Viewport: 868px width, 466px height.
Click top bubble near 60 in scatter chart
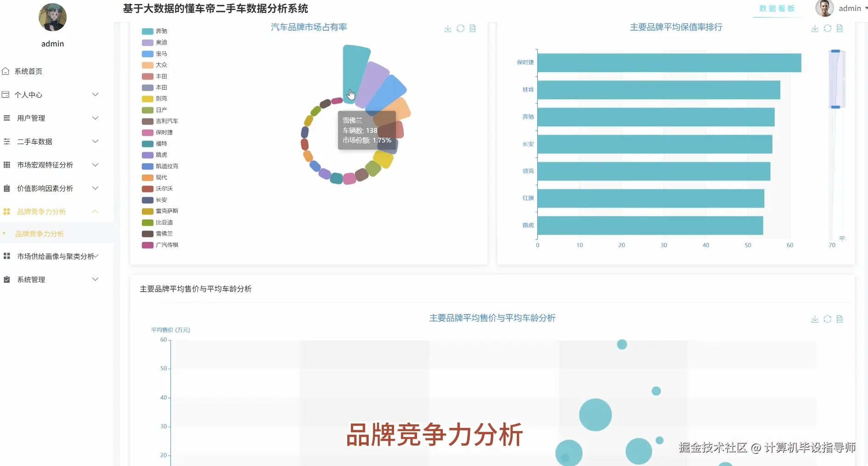622,344
